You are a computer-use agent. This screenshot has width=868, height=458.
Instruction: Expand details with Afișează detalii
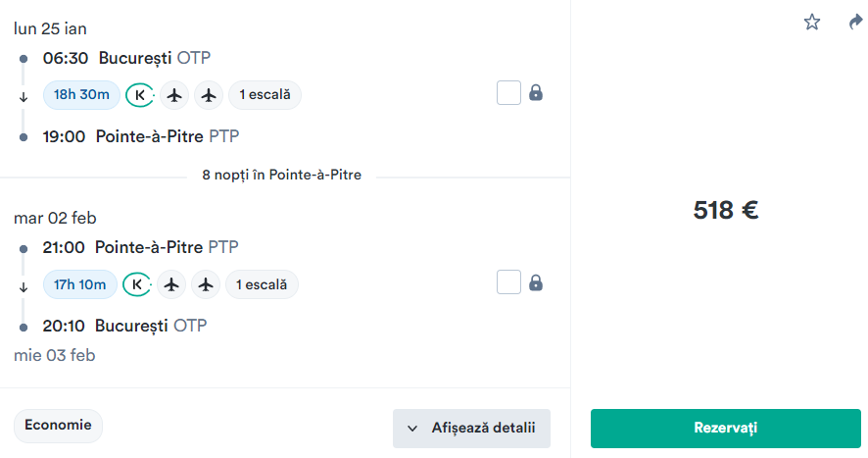point(472,429)
